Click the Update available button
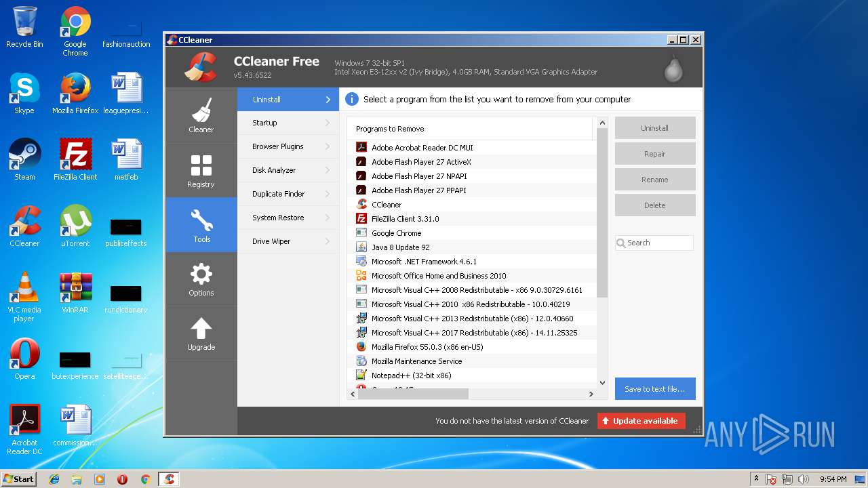This screenshot has height=488, width=868. (x=642, y=421)
